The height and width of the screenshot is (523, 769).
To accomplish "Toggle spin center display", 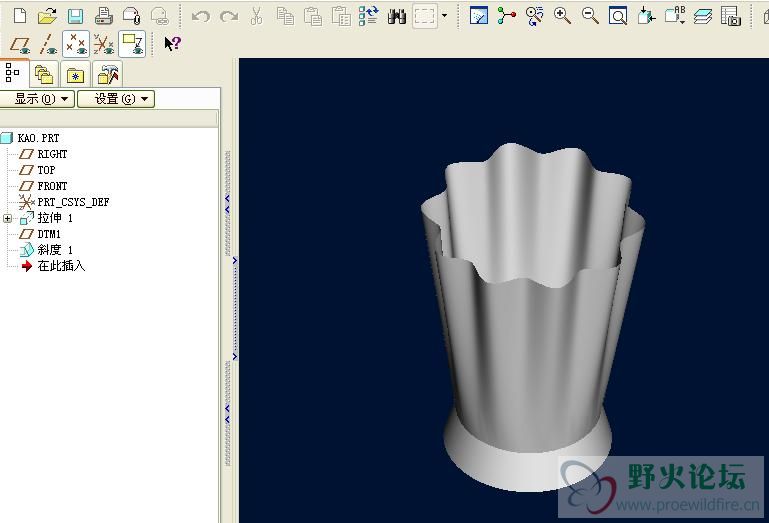I will click(507, 16).
